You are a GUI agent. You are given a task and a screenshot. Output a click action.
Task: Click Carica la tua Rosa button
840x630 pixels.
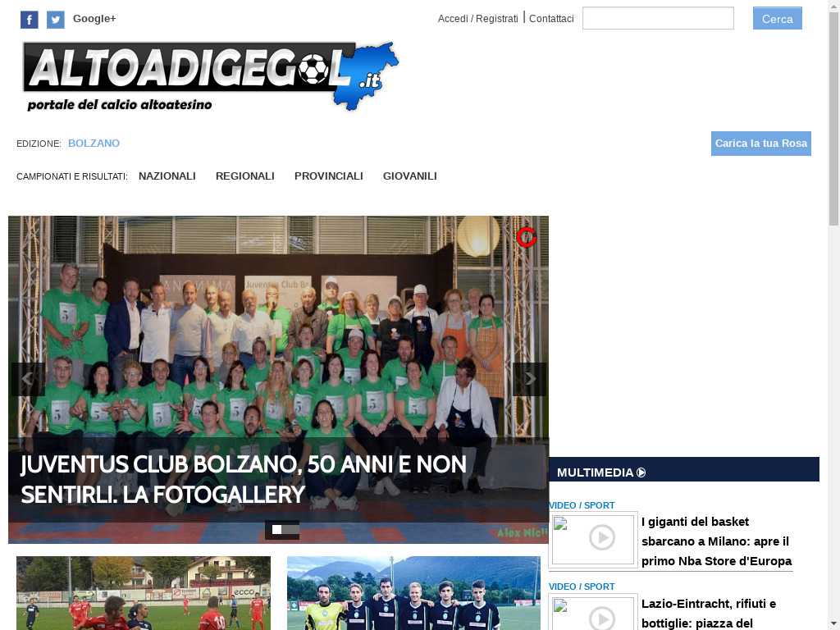(x=760, y=144)
